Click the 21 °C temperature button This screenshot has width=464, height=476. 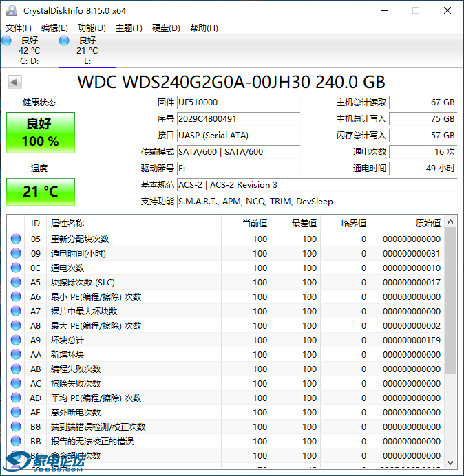point(41,192)
